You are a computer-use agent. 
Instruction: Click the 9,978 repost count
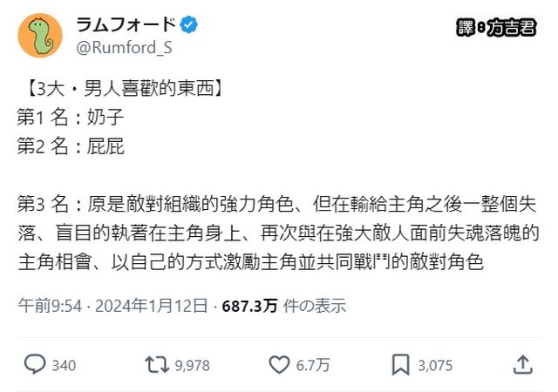pos(192,365)
